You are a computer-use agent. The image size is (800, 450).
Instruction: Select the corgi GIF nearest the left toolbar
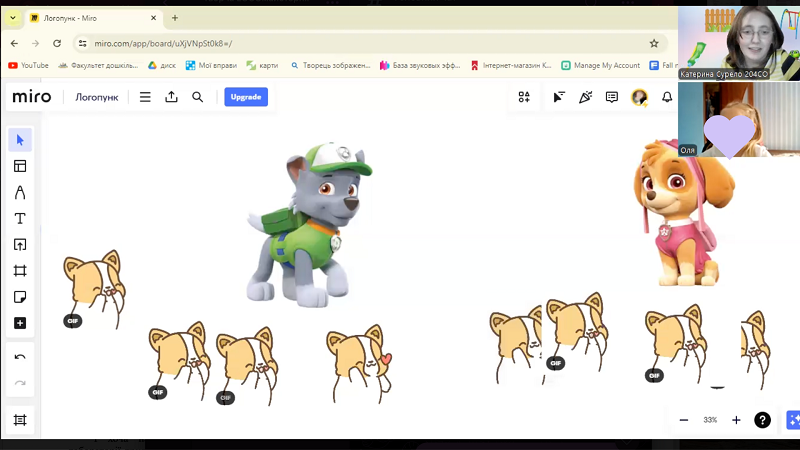click(94, 289)
